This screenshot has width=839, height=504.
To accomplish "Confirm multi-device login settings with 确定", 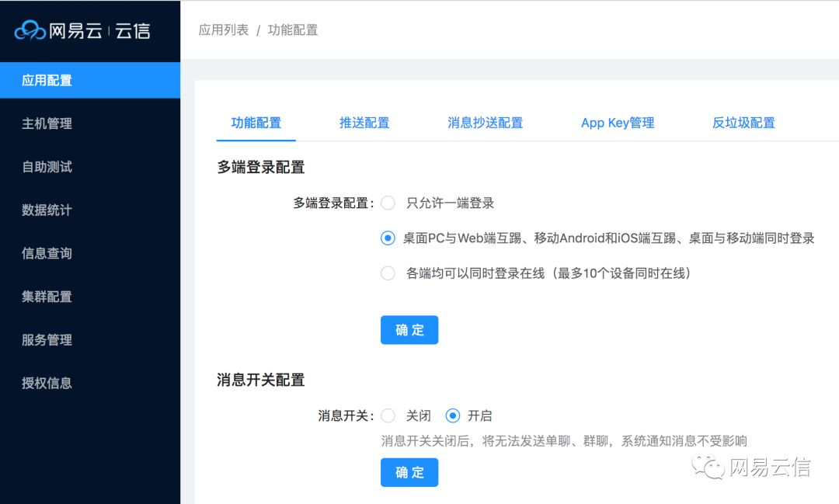I will (x=409, y=330).
